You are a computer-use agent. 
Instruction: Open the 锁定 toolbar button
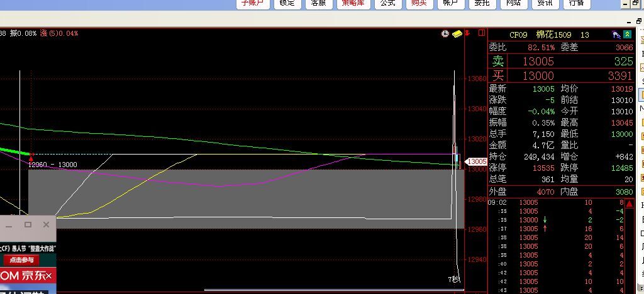coord(287,3)
